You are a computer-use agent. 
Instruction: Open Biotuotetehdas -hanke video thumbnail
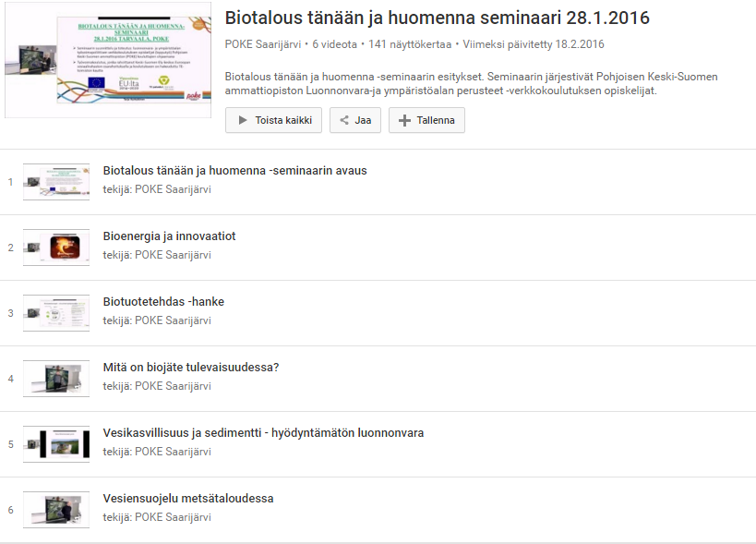pos(56,313)
